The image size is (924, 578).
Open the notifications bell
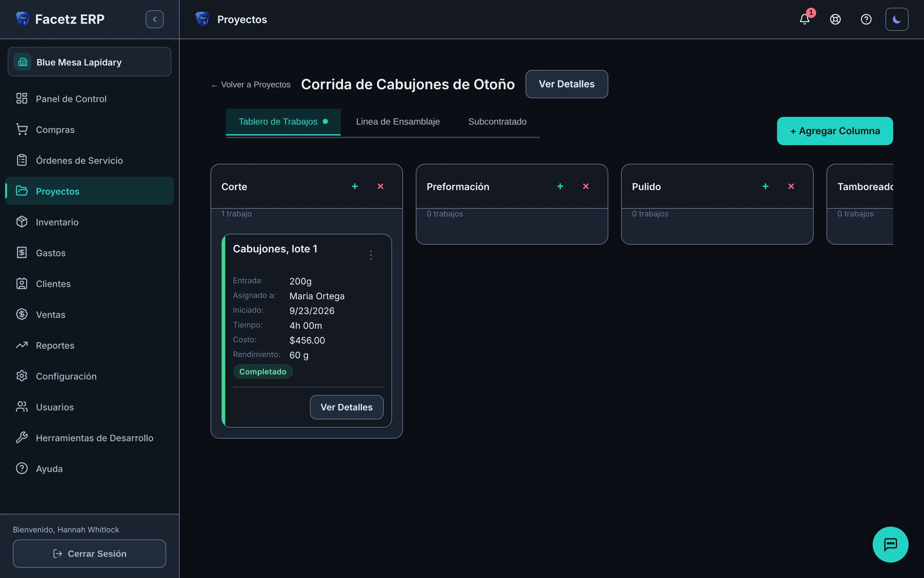tap(805, 19)
